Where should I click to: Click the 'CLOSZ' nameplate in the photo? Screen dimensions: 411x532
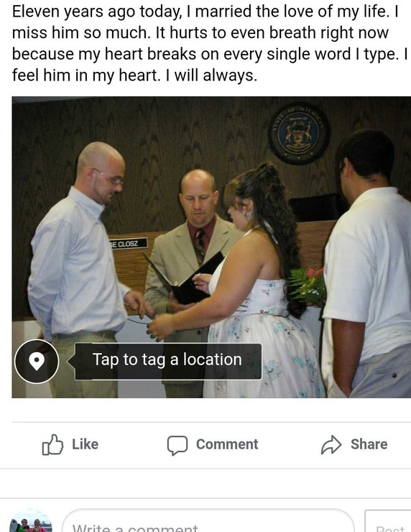pyautogui.click(x=128, y=243)
